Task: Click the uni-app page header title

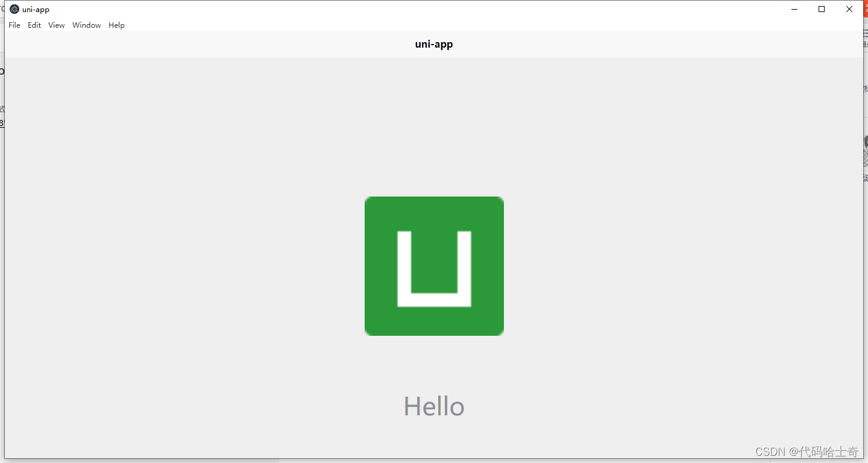Action: click(434, 44)
